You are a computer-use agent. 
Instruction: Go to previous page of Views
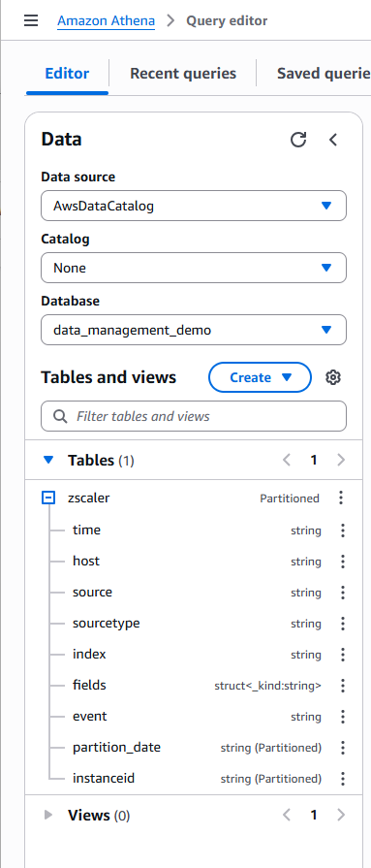tap(287, 815)
